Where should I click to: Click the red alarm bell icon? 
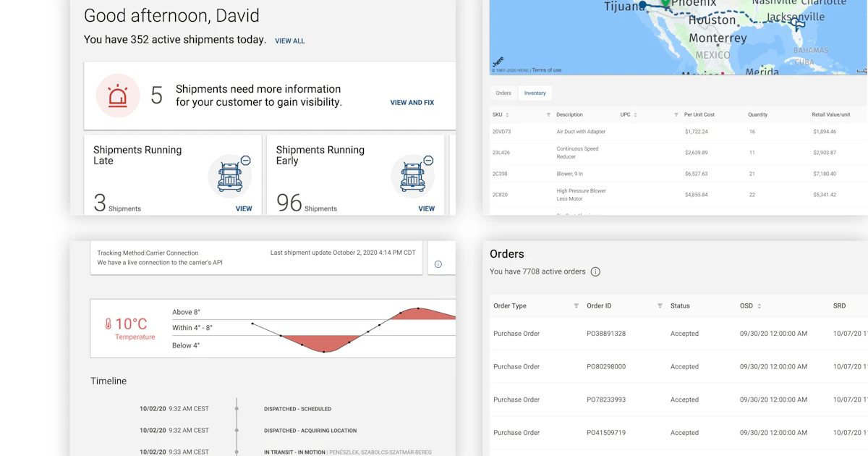click(x=118, y=96)
